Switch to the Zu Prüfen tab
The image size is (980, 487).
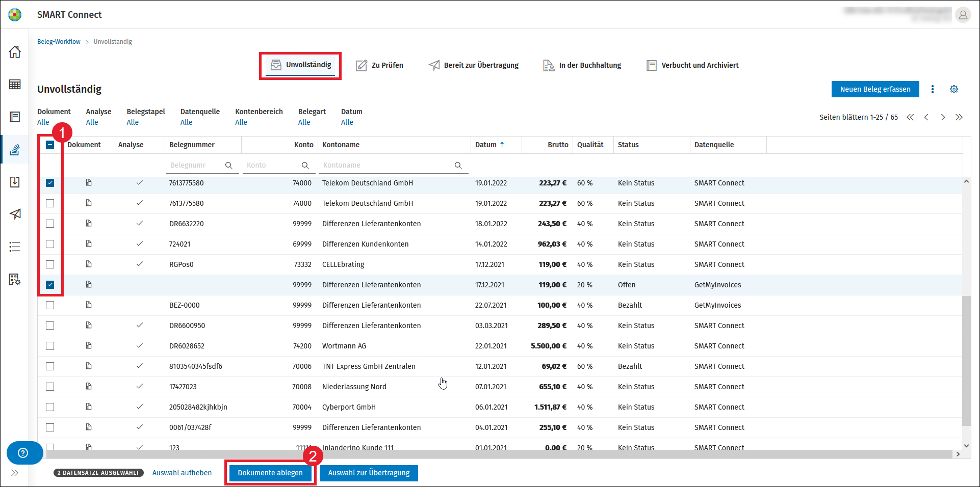(379, 65)
